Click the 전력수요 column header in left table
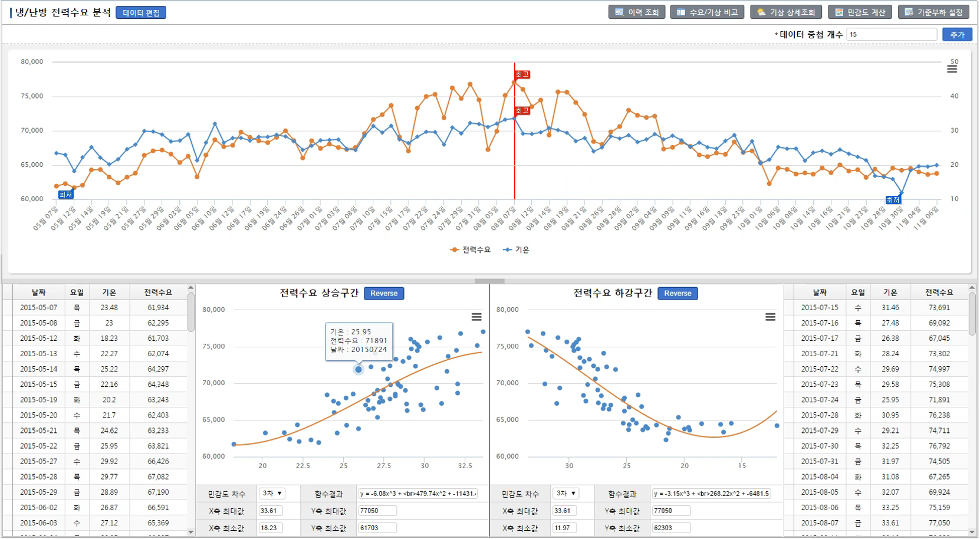Viewport: 980px width, 539px height. [158, 292]
